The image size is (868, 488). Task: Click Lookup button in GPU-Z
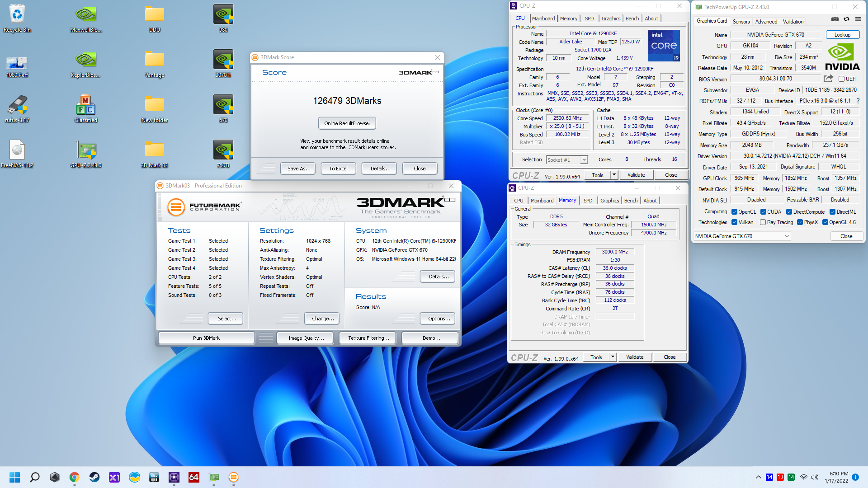pos(843,35)
